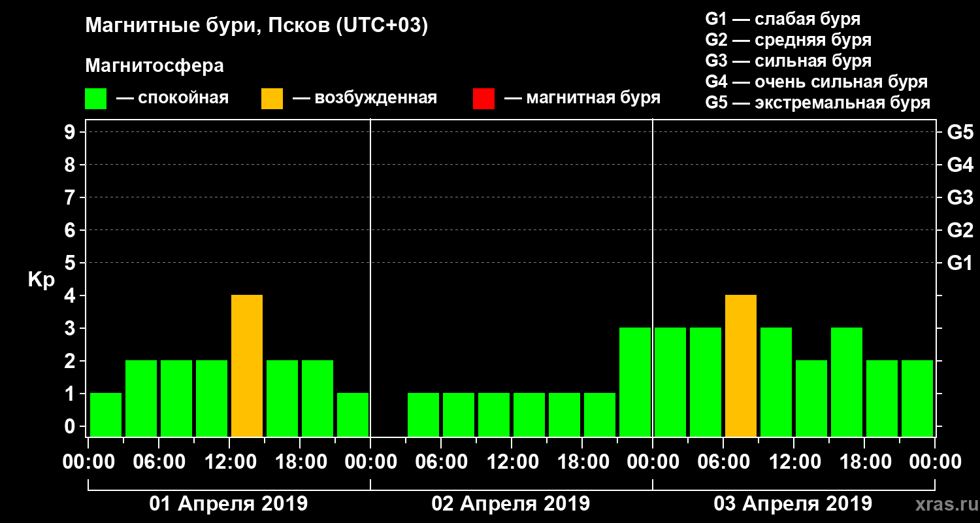
Task: Click the 'G2 — средняя буря' description line
Action: (788, 40)
